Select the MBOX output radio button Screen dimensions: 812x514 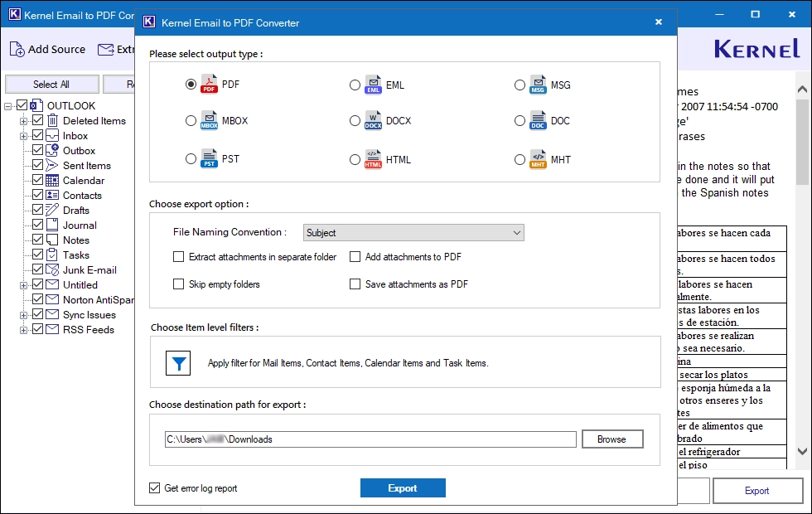[x=191, y=120]
